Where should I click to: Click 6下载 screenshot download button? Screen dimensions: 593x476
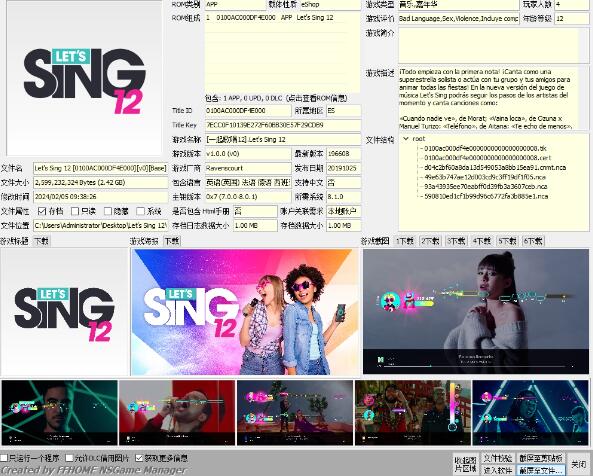pyautogui.click(x=533, y=241)
